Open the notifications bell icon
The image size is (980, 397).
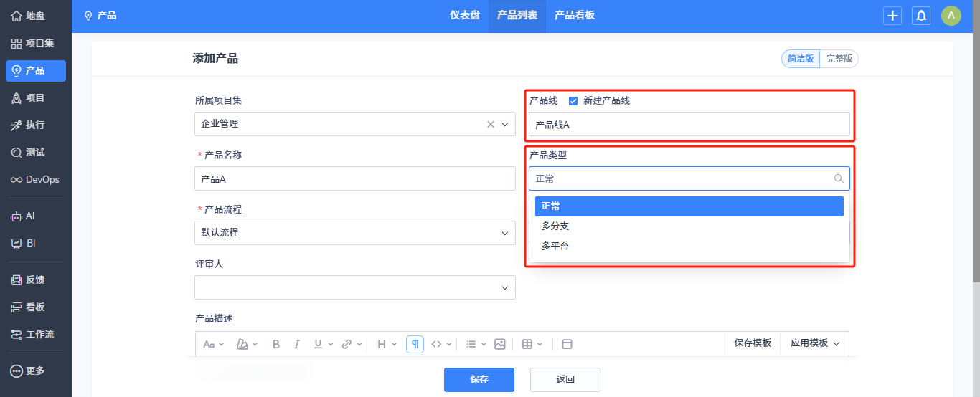click(921, 16)
